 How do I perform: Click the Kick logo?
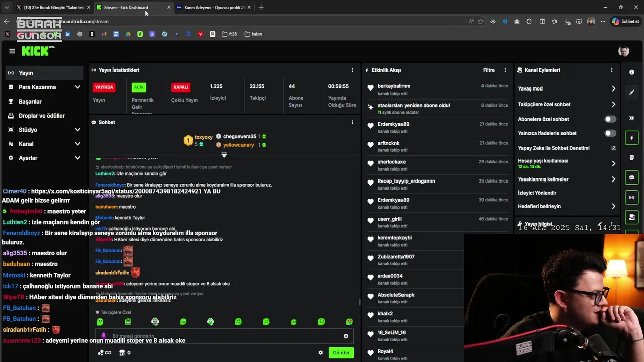(38, 51)
